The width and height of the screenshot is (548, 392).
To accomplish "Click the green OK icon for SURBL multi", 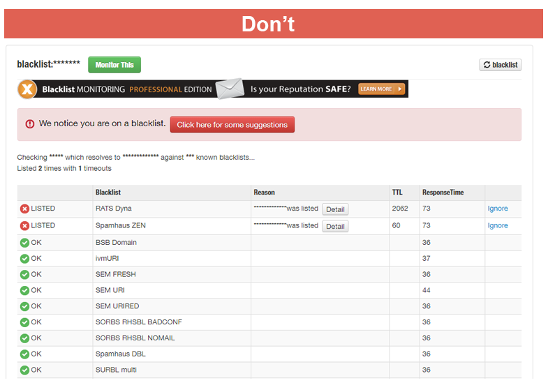I will (24, 370).
